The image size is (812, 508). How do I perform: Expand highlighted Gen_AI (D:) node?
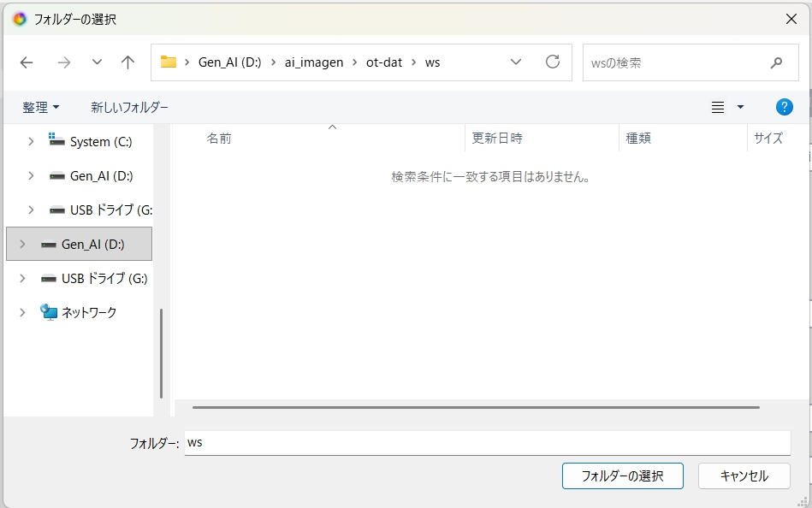coord(22,244)
